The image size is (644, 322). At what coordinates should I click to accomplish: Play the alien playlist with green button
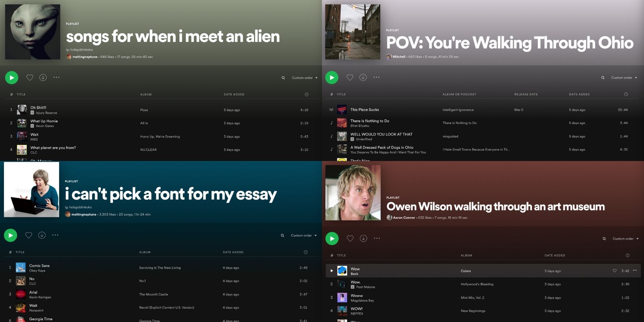[x=12, y=77]
